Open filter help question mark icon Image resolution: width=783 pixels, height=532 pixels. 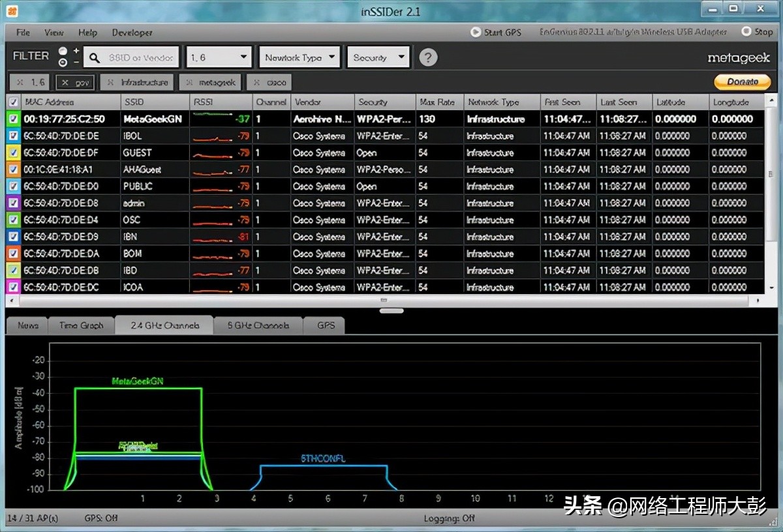[427, 57]
